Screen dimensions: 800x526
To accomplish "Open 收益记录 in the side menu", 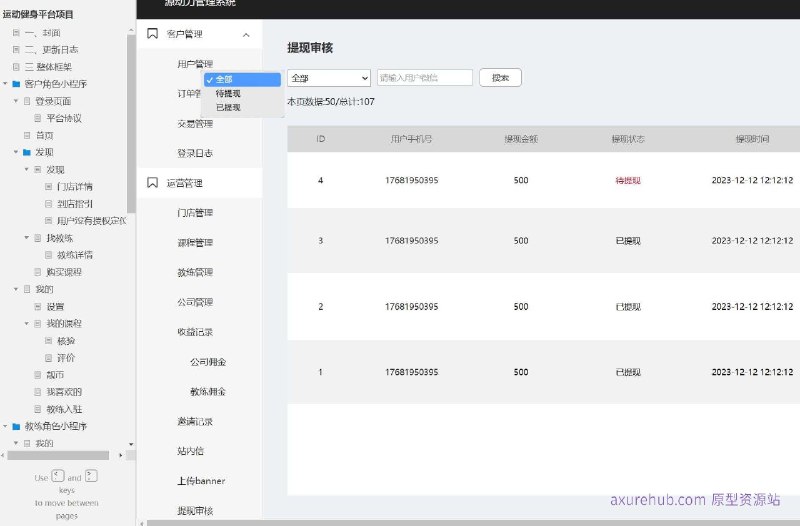I will 195,332.
